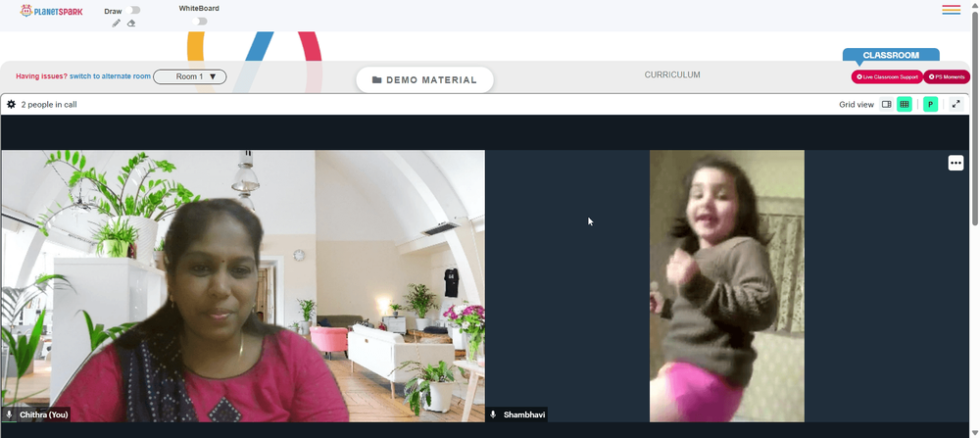Click the Shambhavi name label
Screen dimensions: 980x438
point(523,414)
